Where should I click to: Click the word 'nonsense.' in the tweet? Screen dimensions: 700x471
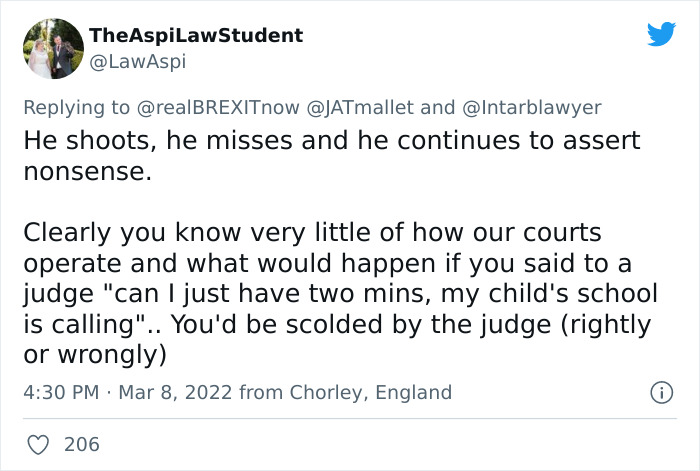[87, 171]
